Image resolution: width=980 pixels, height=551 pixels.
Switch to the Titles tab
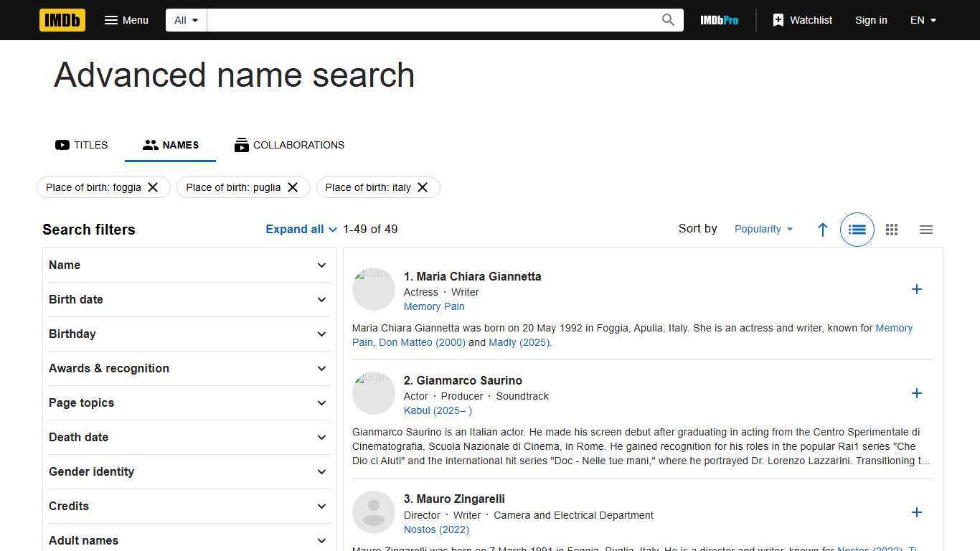coord(82,145)
